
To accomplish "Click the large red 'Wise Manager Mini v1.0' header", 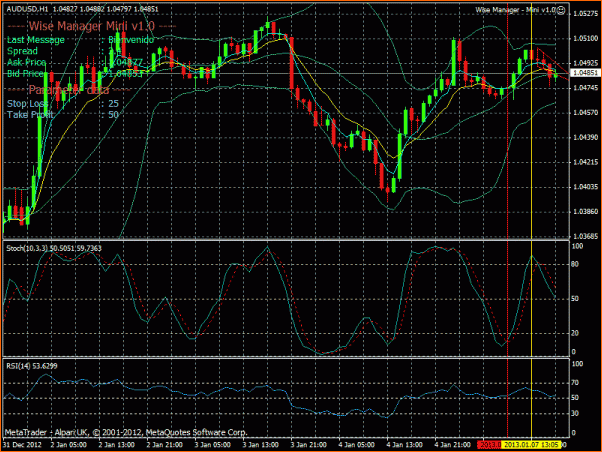I will pyautogui.click(x=92, y=26).
